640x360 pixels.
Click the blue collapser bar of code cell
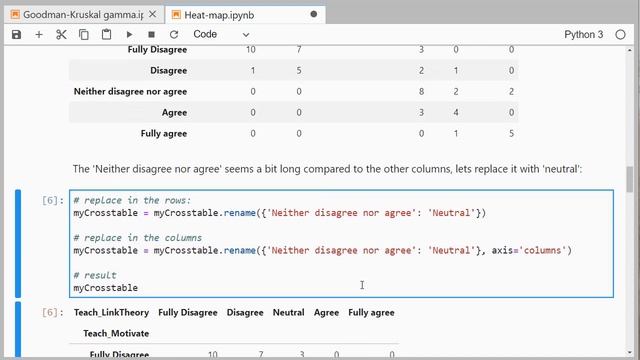pos(18,244)
